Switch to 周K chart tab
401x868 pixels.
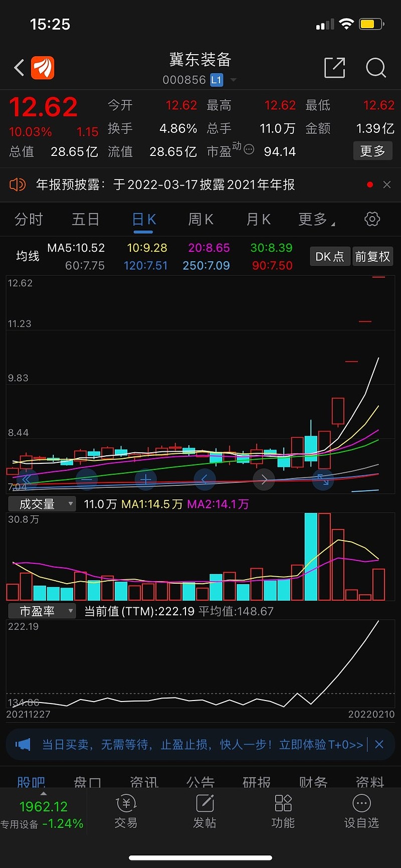click(x=201, y=219)
